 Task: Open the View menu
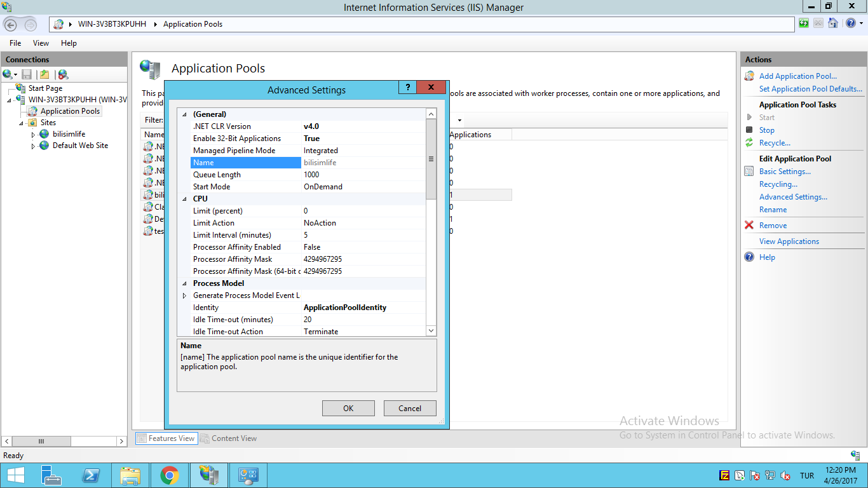[41, 43]
